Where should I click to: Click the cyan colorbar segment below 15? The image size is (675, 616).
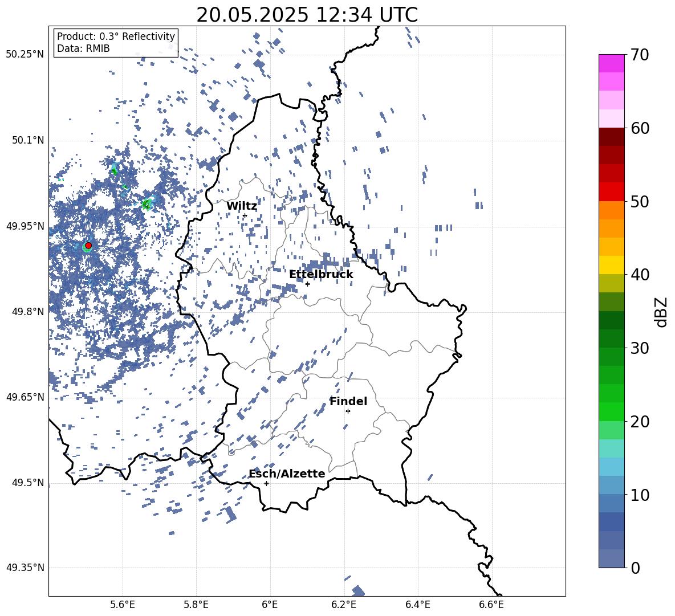pos(611,467)
